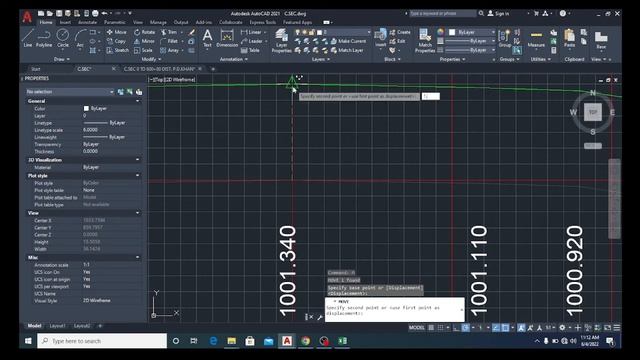The width and height of the screenshot is (640, 360).
Task: Select the Line drawing tool
Action: [28, 38]
